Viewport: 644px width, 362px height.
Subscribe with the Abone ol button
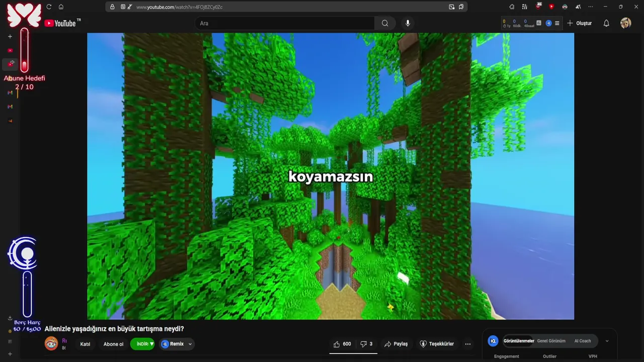tap(113, 344)
